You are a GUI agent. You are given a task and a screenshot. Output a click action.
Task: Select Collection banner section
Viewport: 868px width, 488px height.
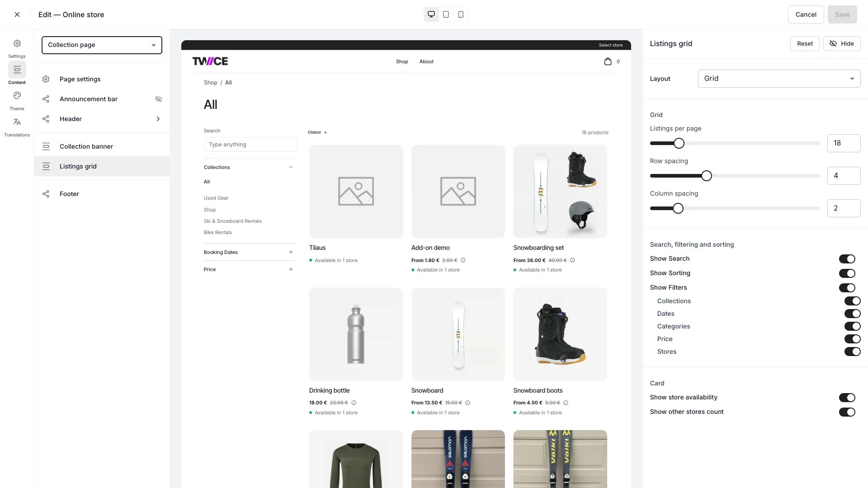coord(102,146)
